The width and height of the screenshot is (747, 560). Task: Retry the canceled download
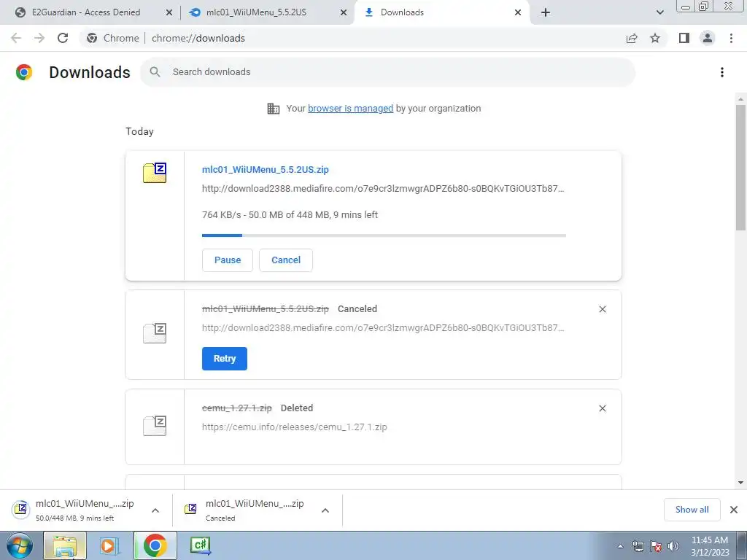[225, 359]
